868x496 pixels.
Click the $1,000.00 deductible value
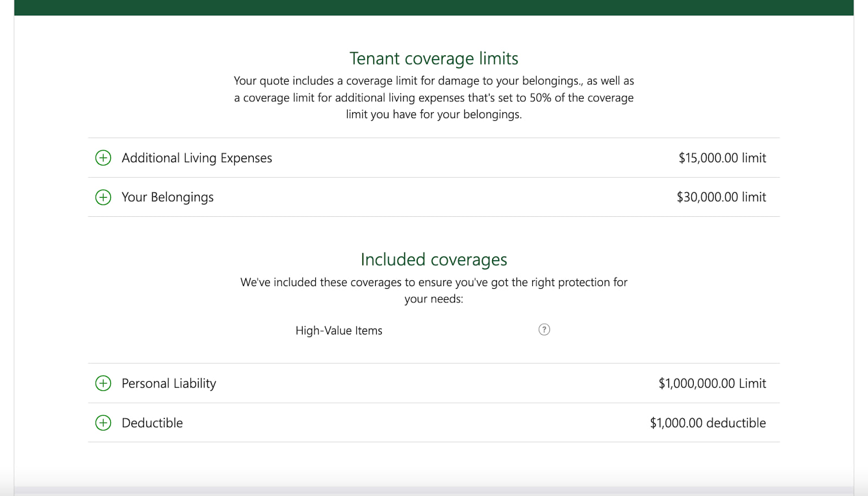(x=709, y=423)
